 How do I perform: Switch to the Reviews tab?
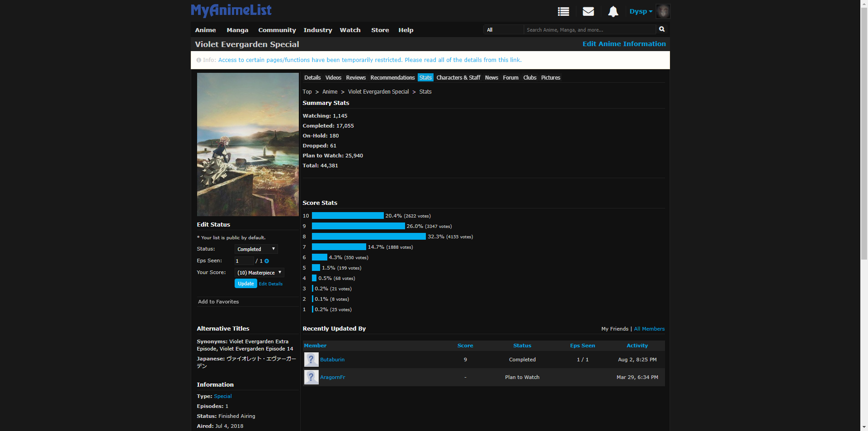(355, 78)
